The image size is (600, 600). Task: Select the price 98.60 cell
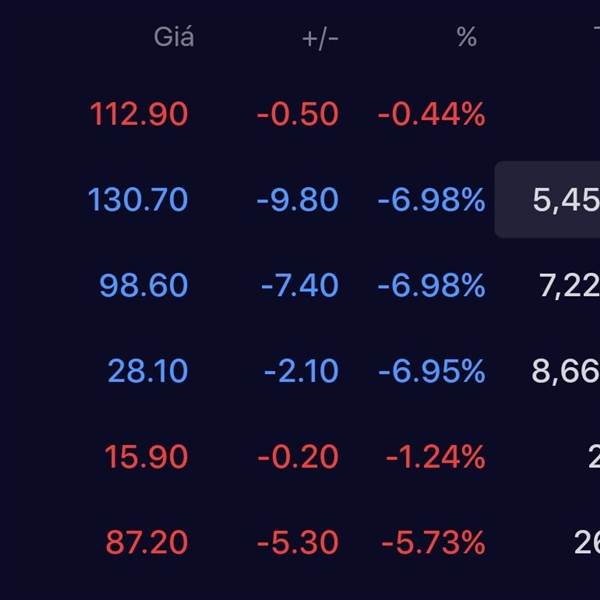point(143,286)
